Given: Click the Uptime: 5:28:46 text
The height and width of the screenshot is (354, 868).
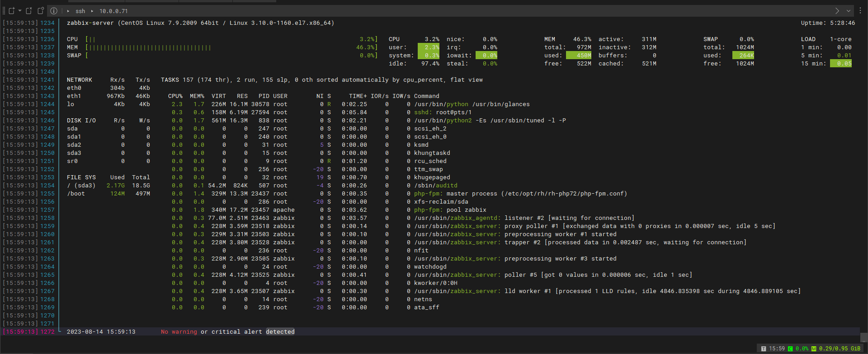Looking at the screenshot, I should (x=828, y=23).
